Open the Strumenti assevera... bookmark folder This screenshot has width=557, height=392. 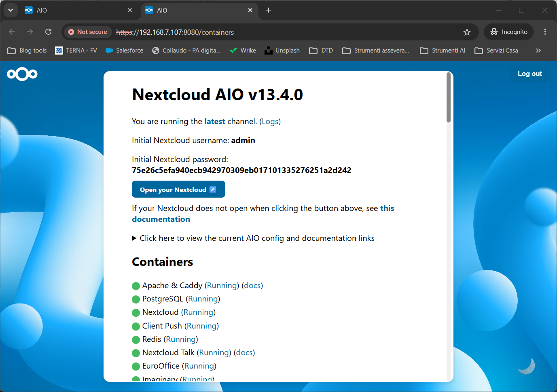pyautogui.click(x=376, y=51)
